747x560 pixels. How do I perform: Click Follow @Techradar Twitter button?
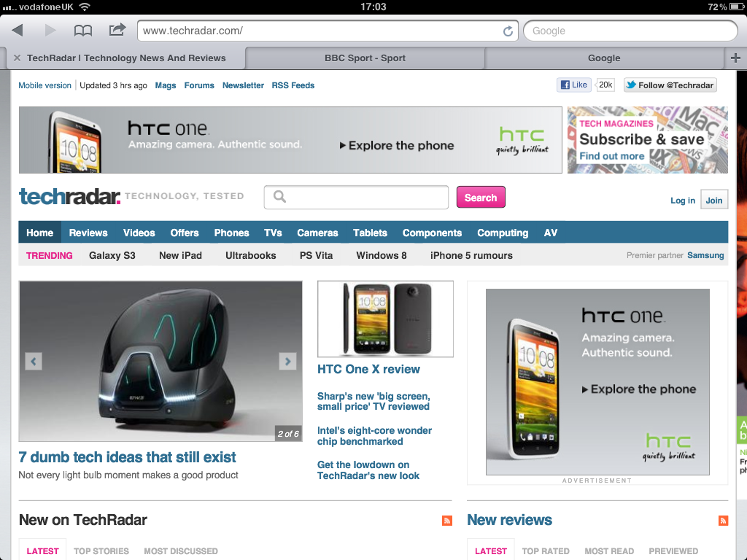pos(670,85)
